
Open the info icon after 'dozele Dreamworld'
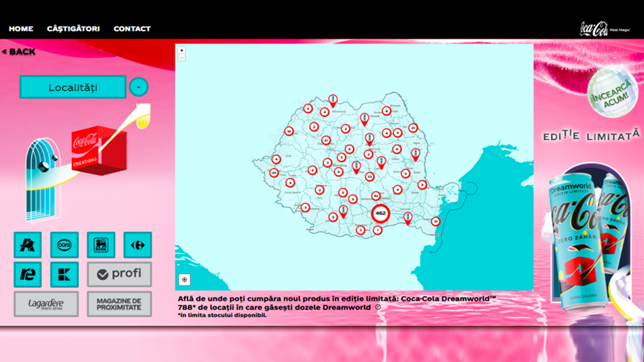tap(378, 307)
